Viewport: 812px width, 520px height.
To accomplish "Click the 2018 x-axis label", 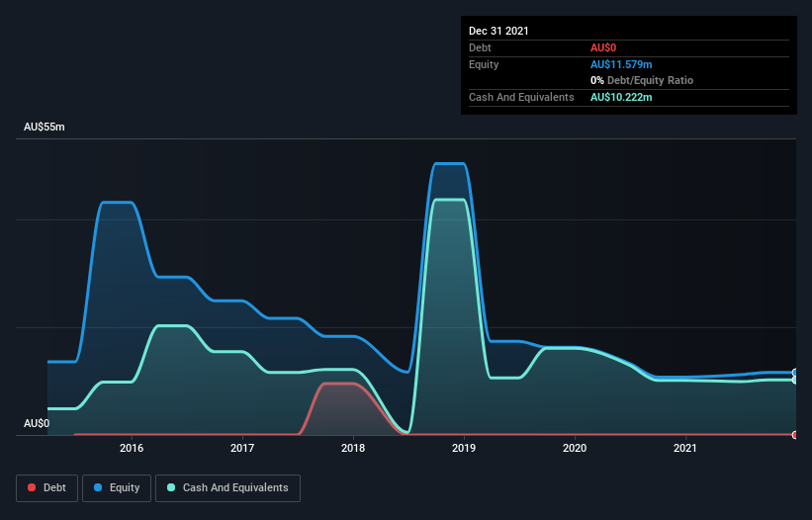I will (353, 448).
